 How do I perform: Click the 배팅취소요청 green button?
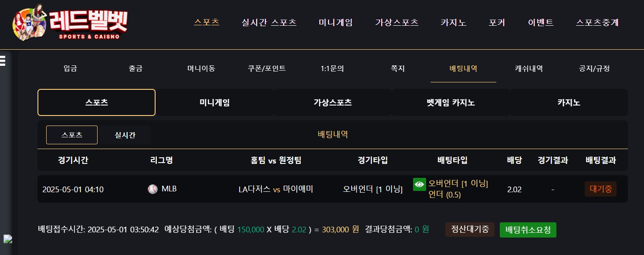click(x=528, y=230)
